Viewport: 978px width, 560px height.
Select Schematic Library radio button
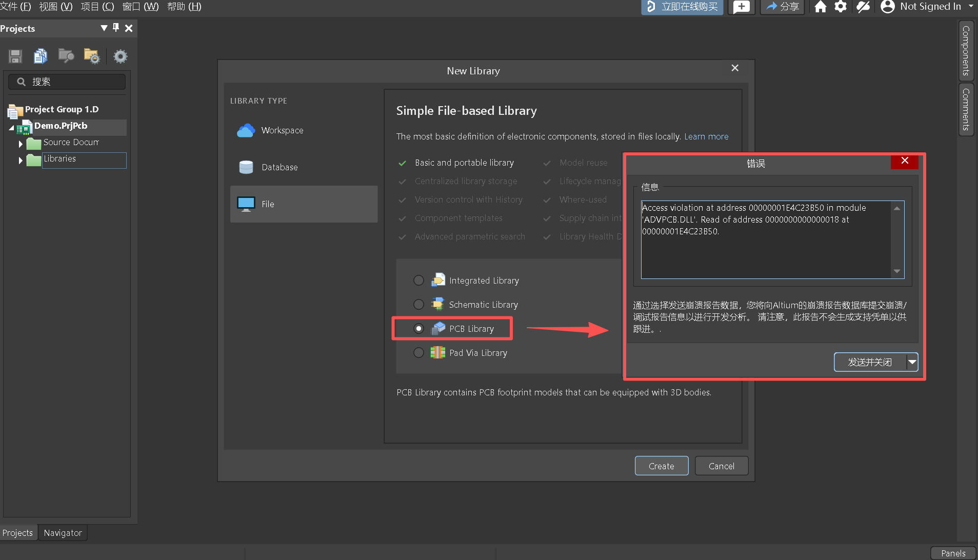pyautogui.click(x=418, y=305)
